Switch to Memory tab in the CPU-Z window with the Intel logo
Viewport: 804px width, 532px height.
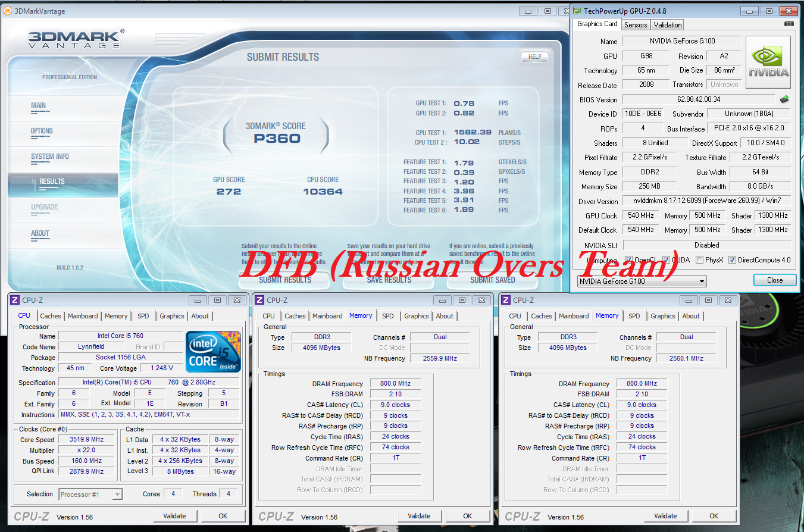point(116,316)
